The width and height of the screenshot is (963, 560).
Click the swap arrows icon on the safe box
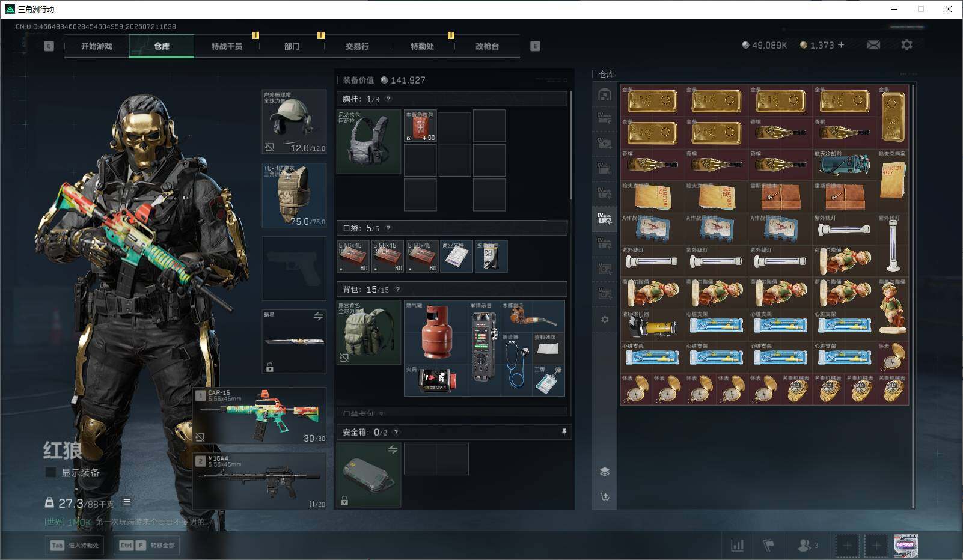click(393, 449)
